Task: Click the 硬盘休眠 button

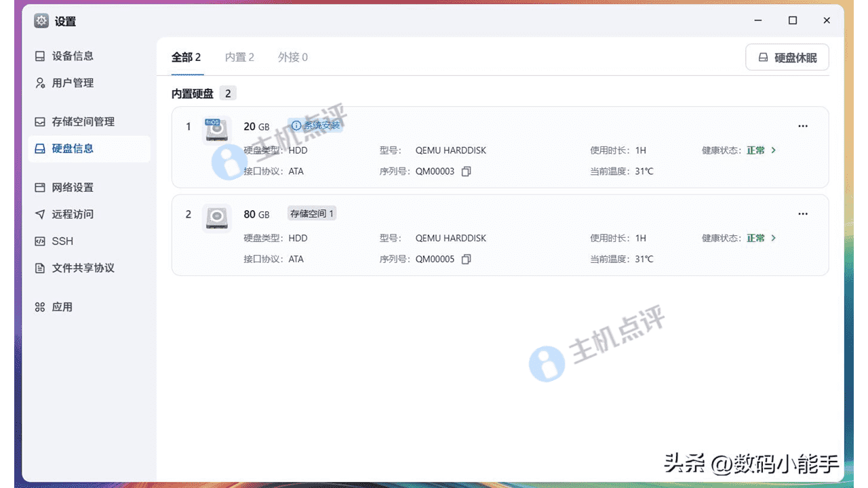Action: click(787, 57)
